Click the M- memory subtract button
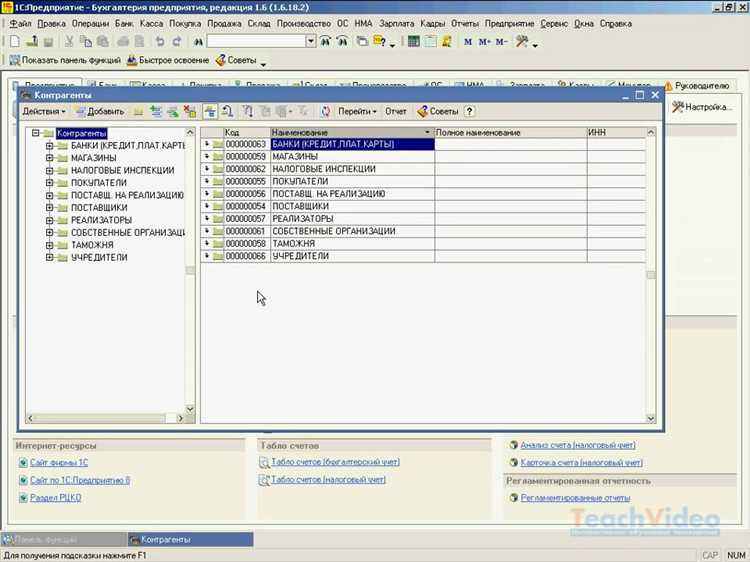The image size is (750, 562). click(x=501, y=42)
